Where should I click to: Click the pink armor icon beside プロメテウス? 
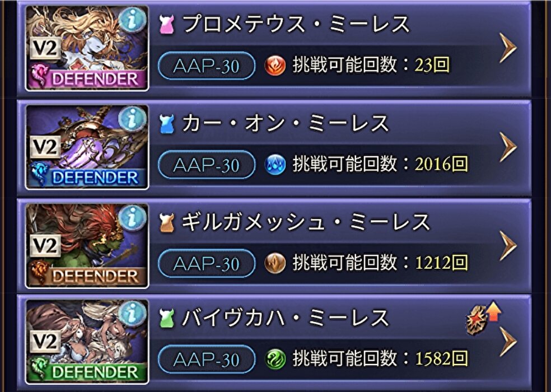(x=166, y=25)
